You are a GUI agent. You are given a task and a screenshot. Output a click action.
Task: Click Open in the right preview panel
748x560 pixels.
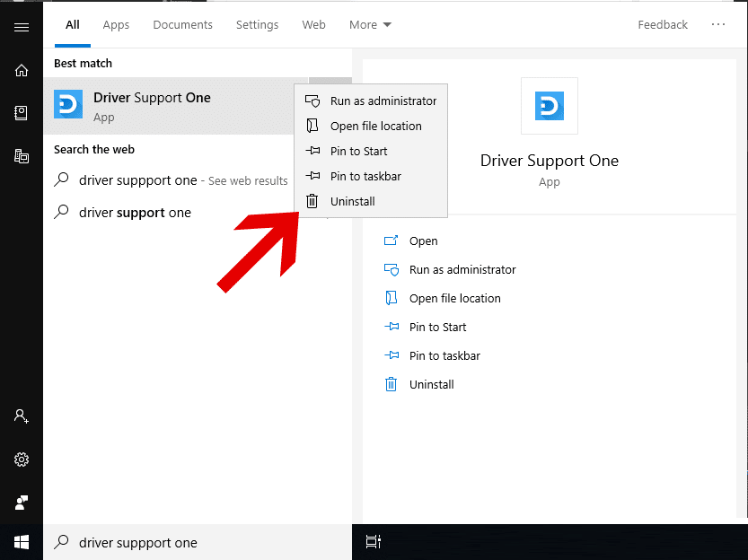(x=423, y=241)
